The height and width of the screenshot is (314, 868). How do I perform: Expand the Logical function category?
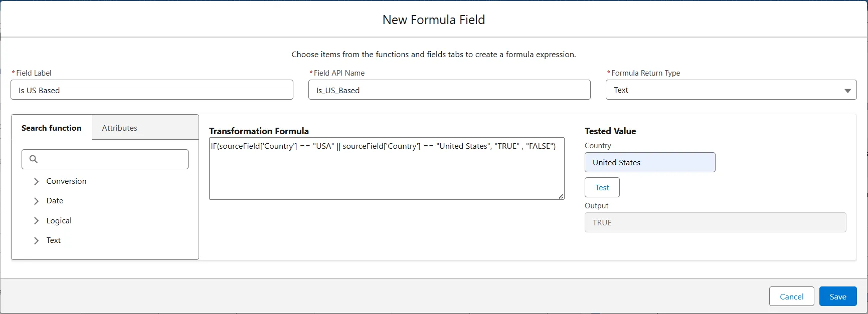[36, 221]
